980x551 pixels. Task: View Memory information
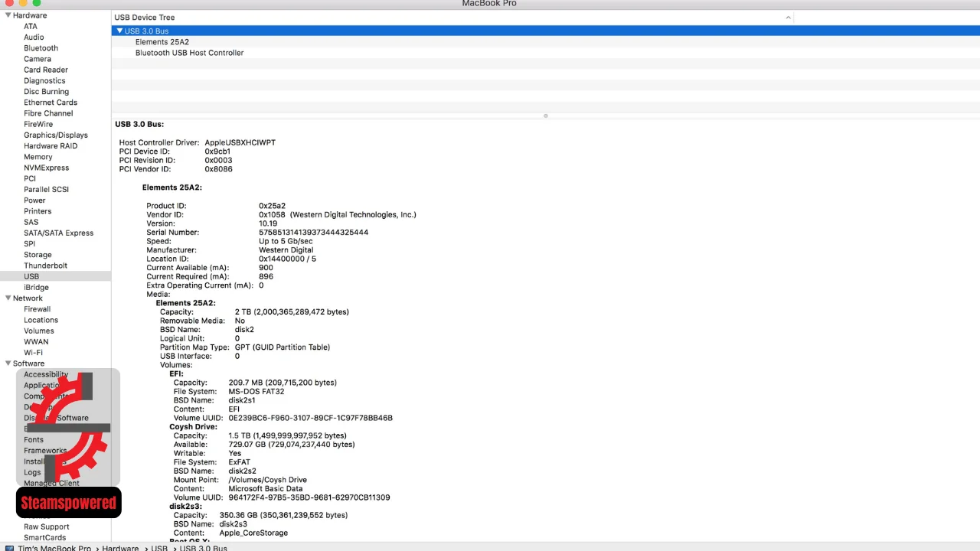point(38,157)
